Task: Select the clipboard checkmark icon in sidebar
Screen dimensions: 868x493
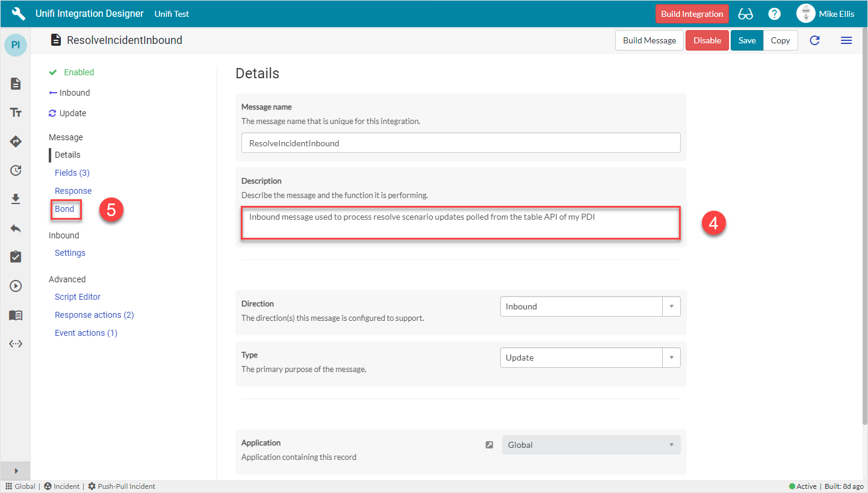Action: click(15, 256)
